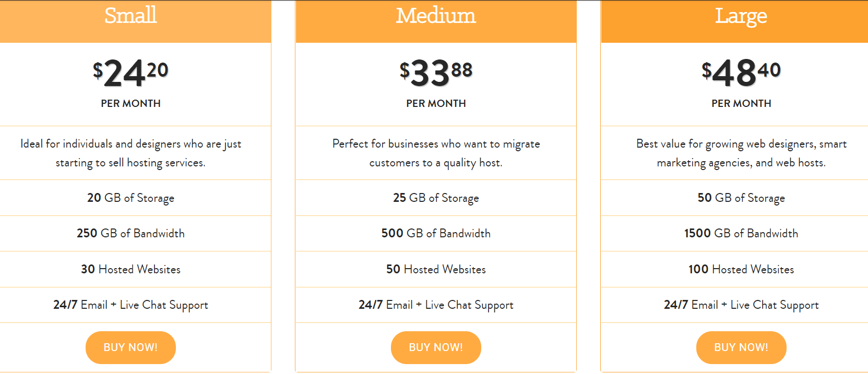Screen dimensions: 868x374
Task: Click 1500 GB of Bandwidth row
Action: click(x=734, y=233)
